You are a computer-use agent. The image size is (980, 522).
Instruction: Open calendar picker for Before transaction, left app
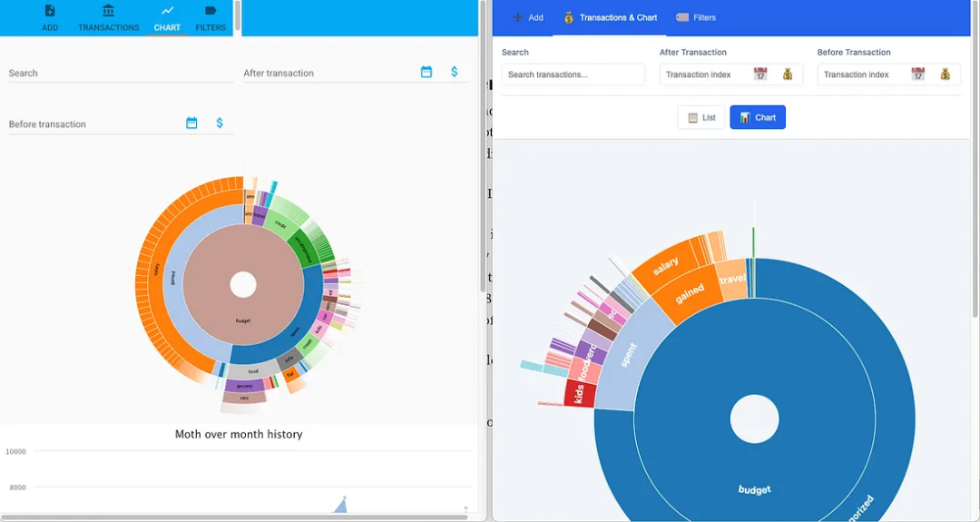tap(191, 123)
